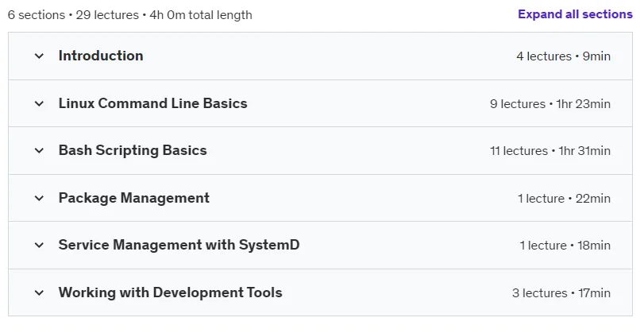Click the '4 lectures • 9min' label
Screen dimensions: 644x333
564,56
